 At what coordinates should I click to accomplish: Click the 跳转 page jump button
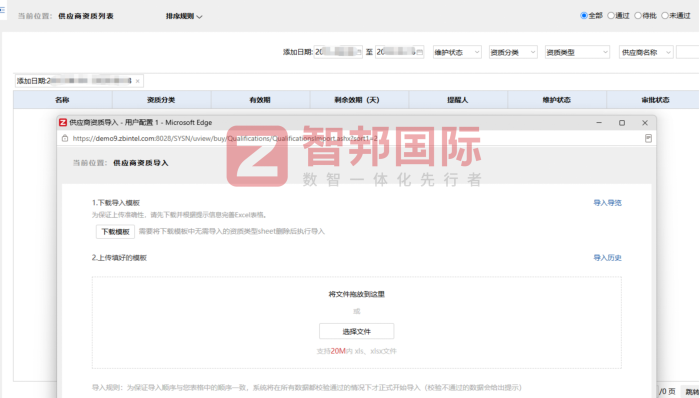pos(690,391)
